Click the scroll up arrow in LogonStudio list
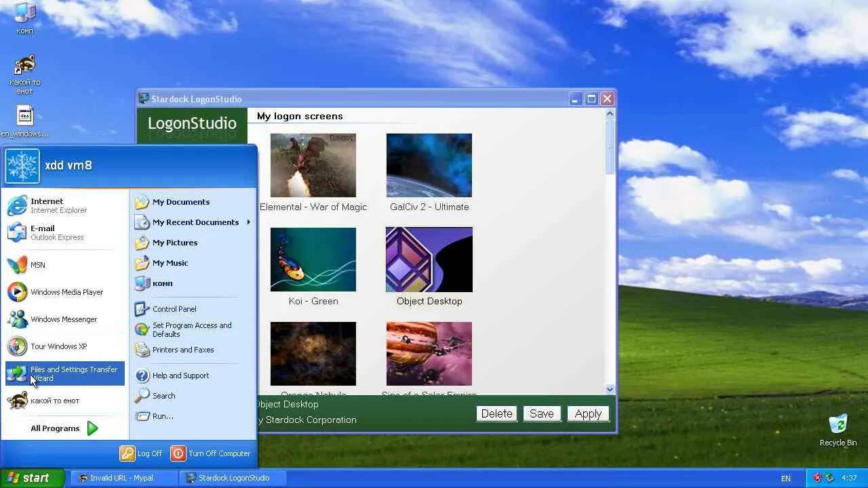The image size is (868, 488). (x=610, y=115)
